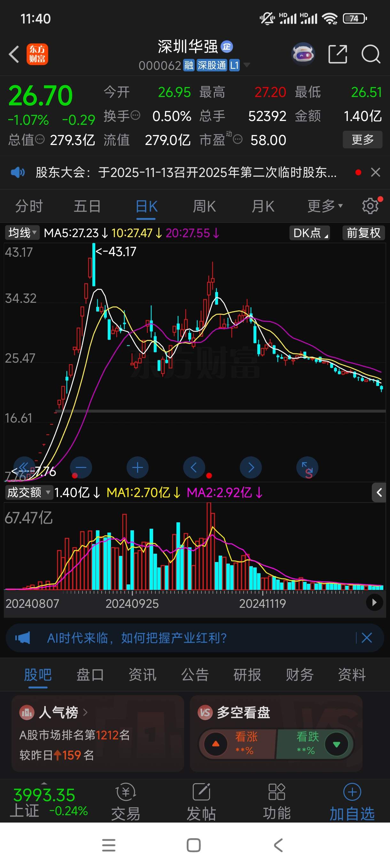This screenshot has height=868, width=390.
Task: Open the 人气榜 chevron arrow
Action: [x=85, y=712]
